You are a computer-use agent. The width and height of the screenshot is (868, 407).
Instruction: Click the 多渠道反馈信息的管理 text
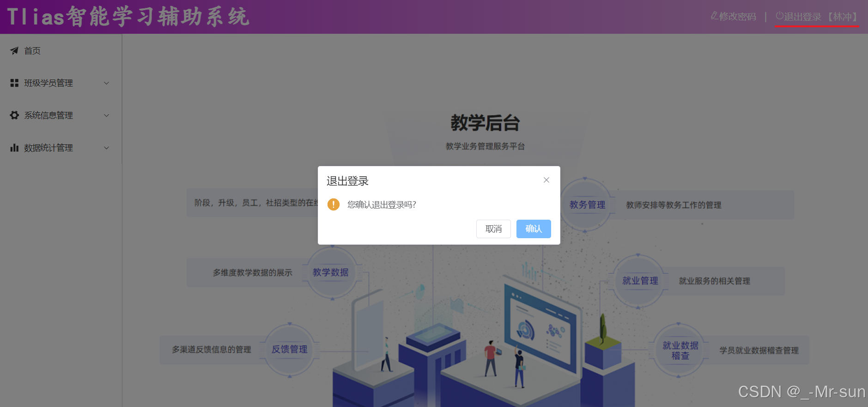[212, 350]
